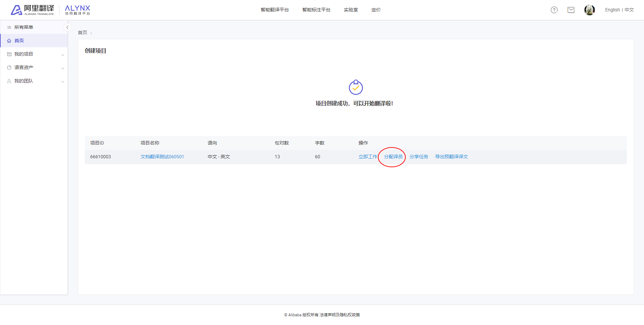The image size is (644, 325).
Task: Expand the 我的项目 submenu chevron
Action: click(x=62, y=55)
